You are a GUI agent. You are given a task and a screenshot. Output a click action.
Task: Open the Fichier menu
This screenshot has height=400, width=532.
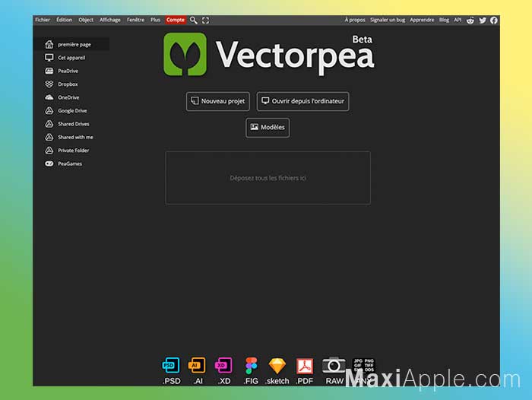[43, 20]
